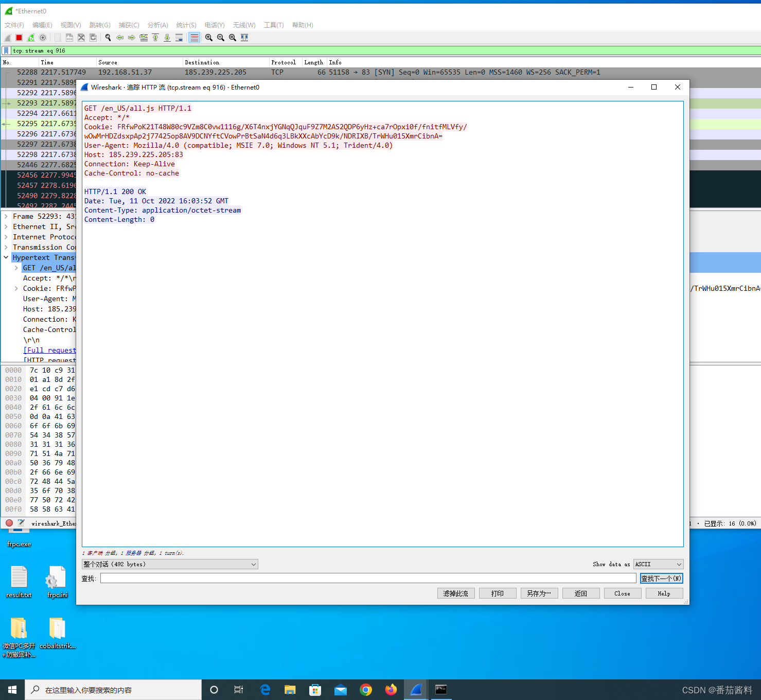This screenshot has width=761, height=700.
Task: Expand the Internet Protocol tree node
Action: click(6, 237)
